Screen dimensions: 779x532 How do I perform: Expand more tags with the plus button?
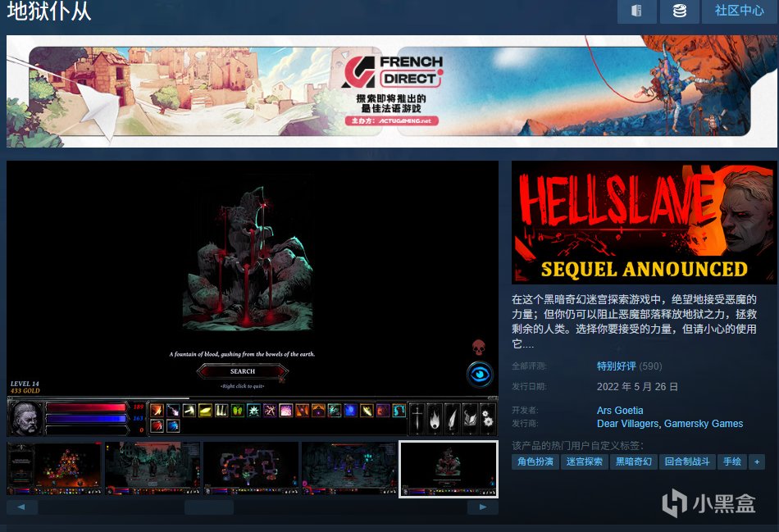coord(757,462)
